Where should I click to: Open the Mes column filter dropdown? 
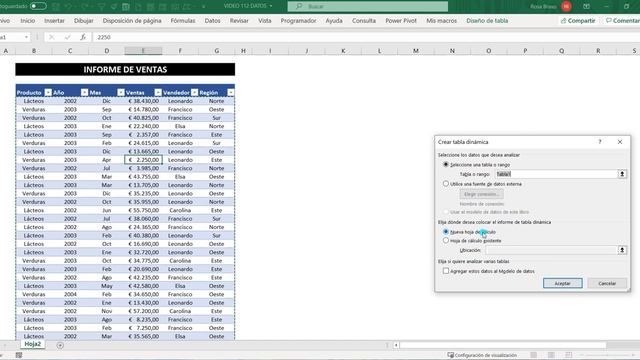tap(120, 93)
